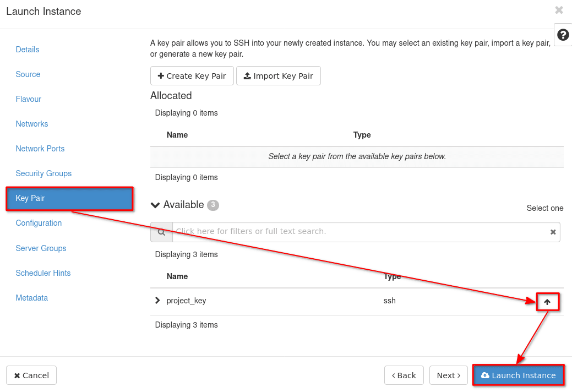Open the Details step

[x=28, y=50]
